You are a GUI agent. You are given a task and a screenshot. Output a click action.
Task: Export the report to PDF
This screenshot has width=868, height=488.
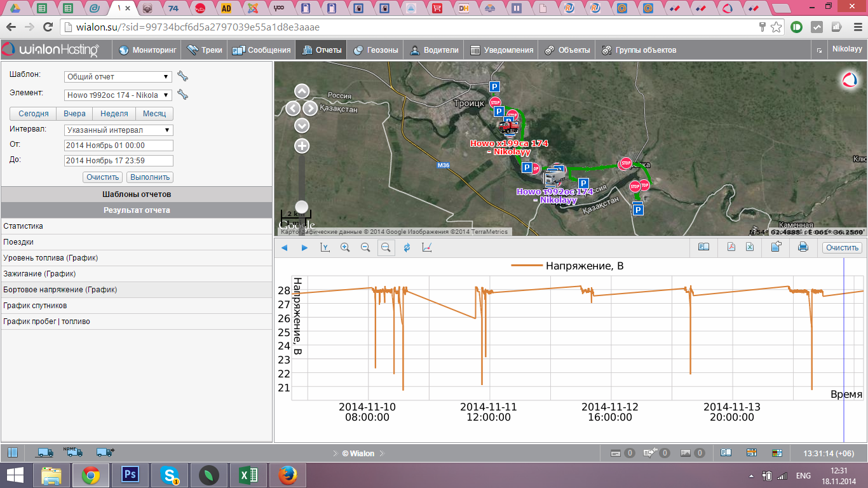(x=731, y=248)
